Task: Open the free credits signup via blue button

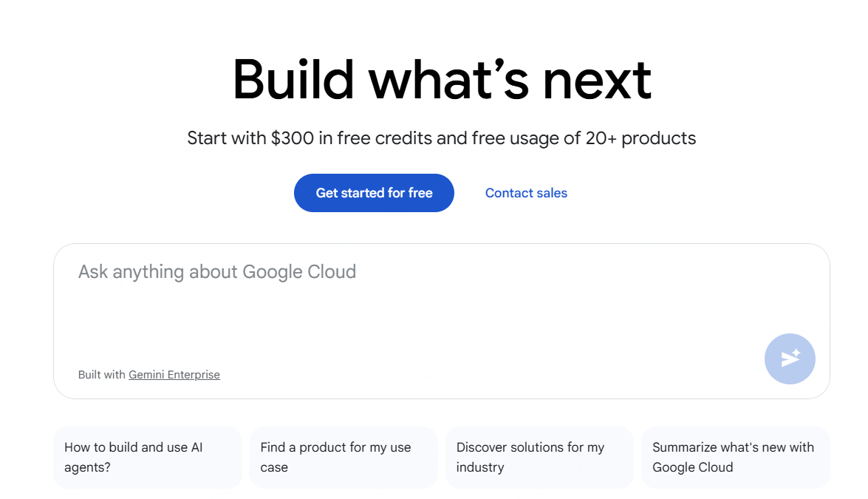Action: (374, 193)
